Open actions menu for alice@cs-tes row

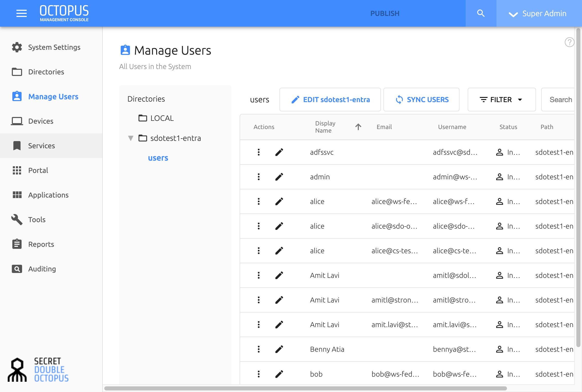259,251
